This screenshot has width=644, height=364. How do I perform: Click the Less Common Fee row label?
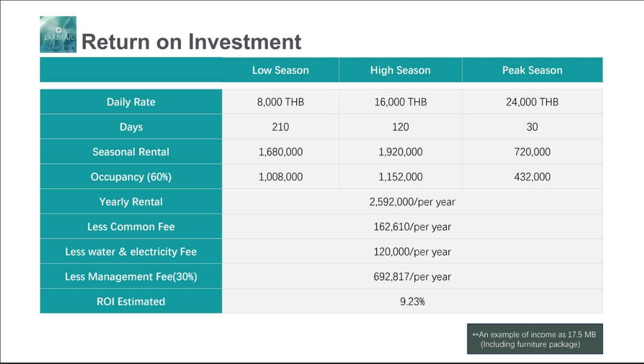pos(131,227)
